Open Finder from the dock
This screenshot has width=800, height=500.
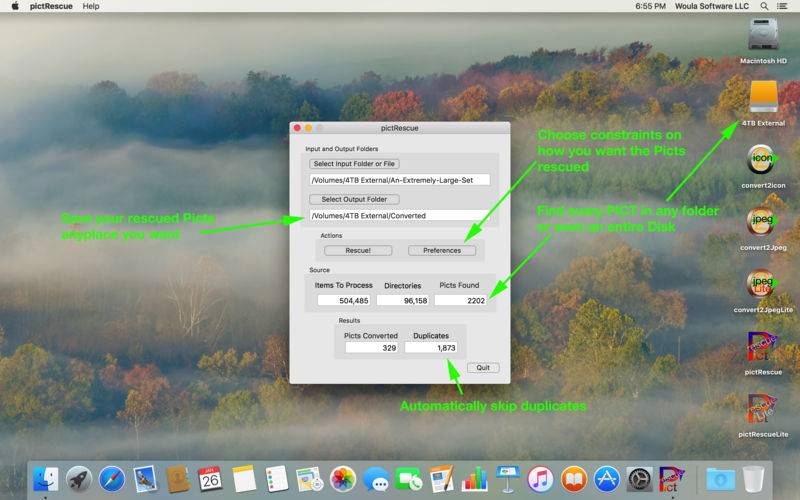tap(46, 480)
